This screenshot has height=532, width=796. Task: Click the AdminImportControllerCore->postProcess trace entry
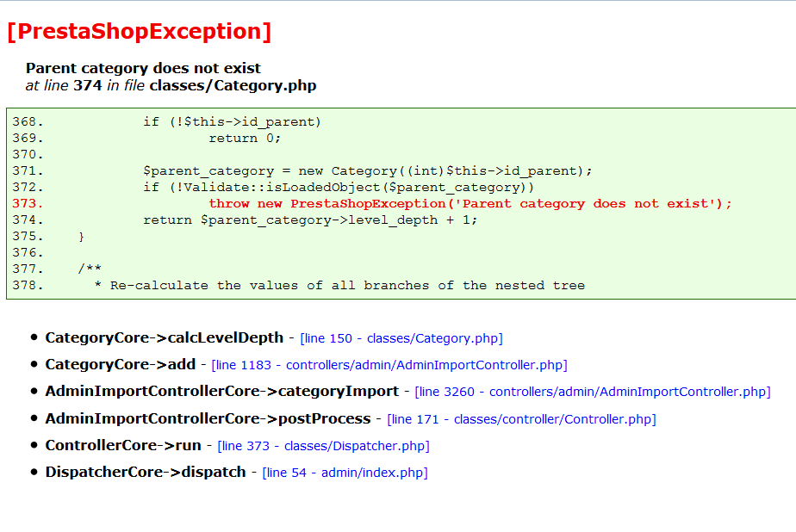(x=208, y=419)
